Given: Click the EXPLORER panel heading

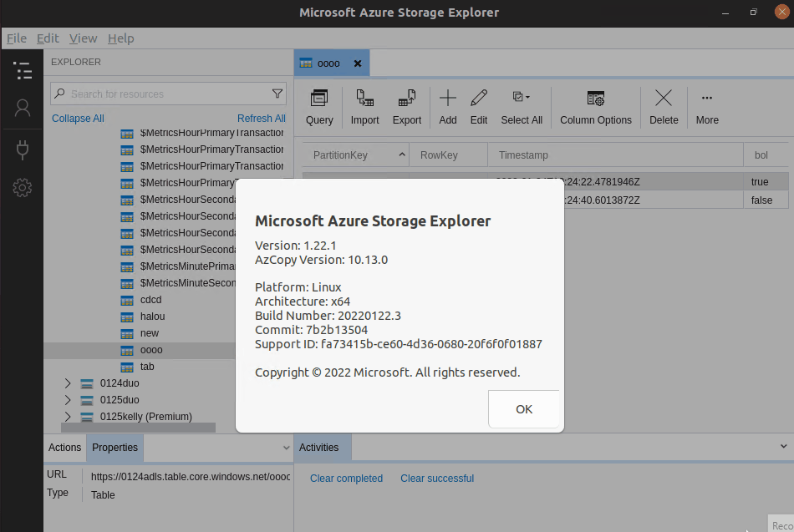Looking at the screenshot, I should tap(76, 62).
